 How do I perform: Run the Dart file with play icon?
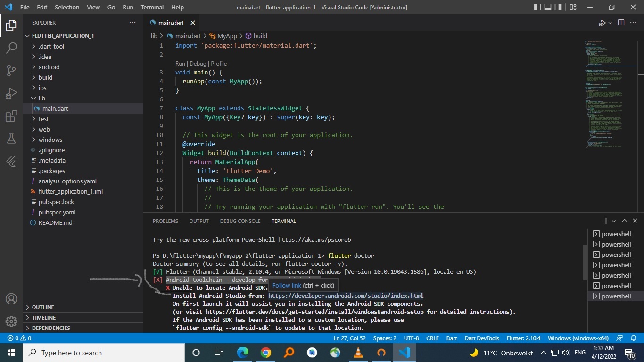[x=602, y=23]
